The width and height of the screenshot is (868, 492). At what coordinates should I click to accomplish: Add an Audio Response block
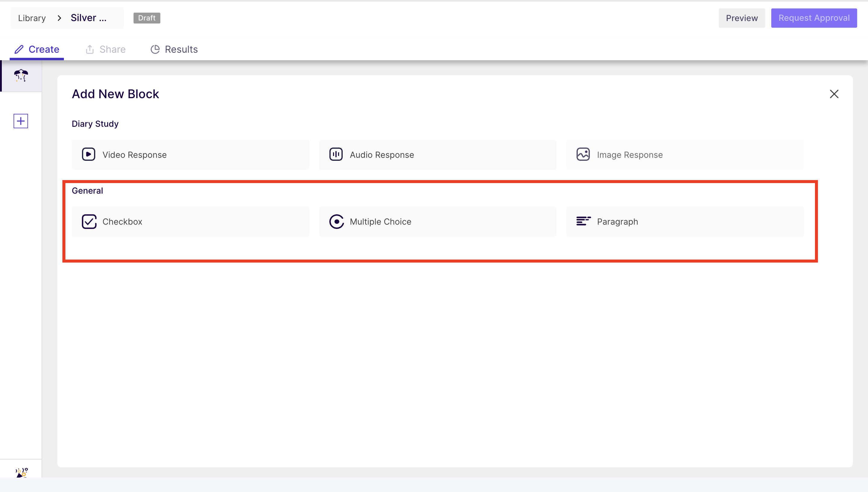tap(438, 154)
